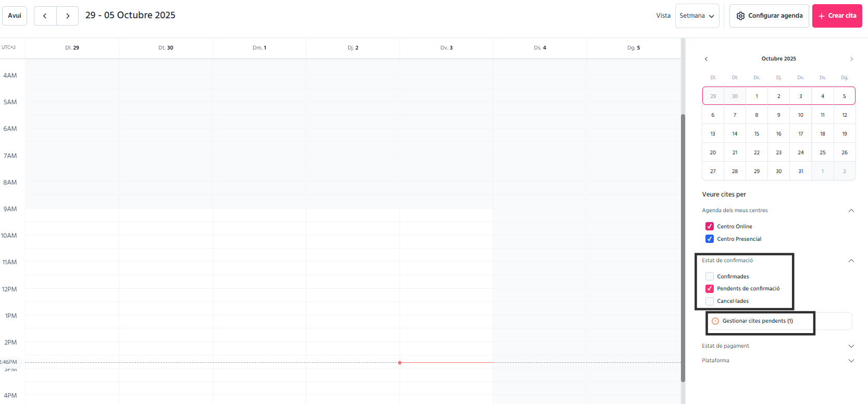Select day 22 in mini calendar

(x=757, y=153)
